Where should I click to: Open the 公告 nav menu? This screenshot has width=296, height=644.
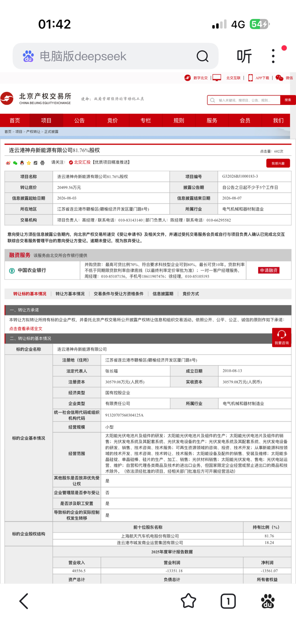tap(79, 120)
